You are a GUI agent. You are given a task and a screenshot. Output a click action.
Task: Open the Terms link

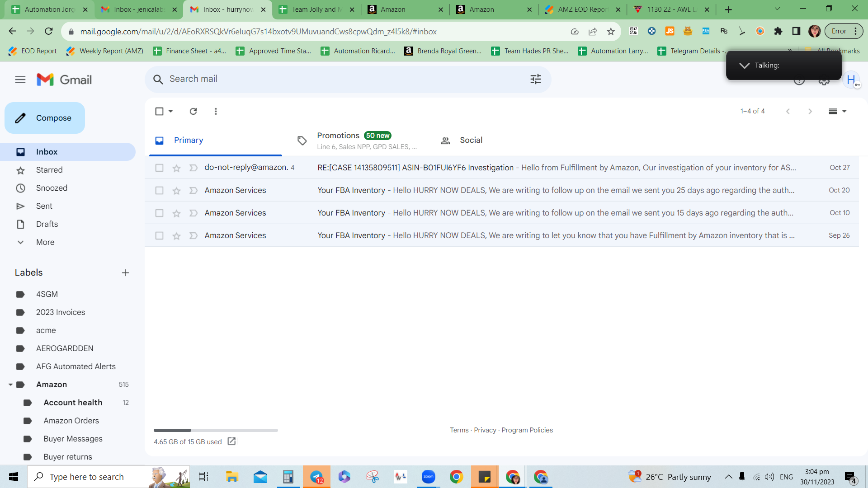pyautogui.click(x=459, y=430)
